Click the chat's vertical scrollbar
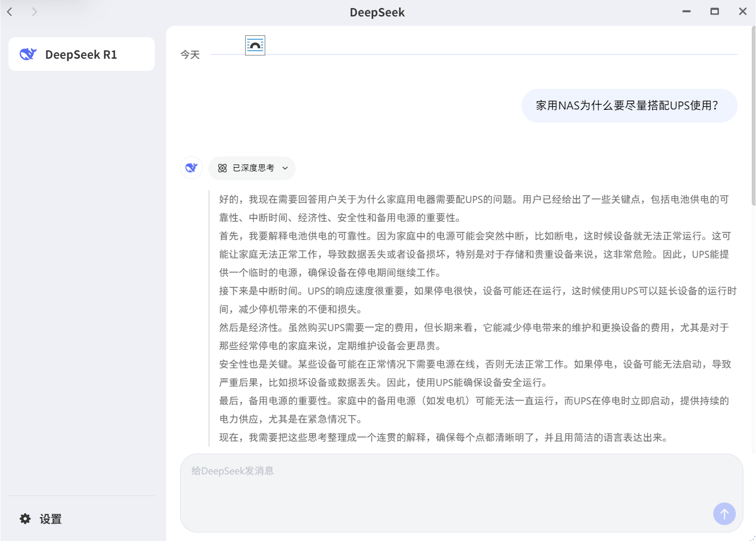This screenshot has width=756, height=541. click(x=753, y=115)
